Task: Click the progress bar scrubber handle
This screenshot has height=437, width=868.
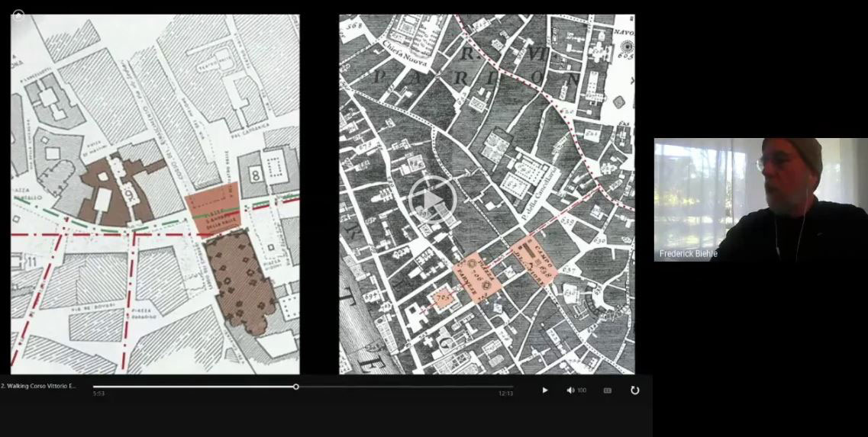Action: point(296,387)
